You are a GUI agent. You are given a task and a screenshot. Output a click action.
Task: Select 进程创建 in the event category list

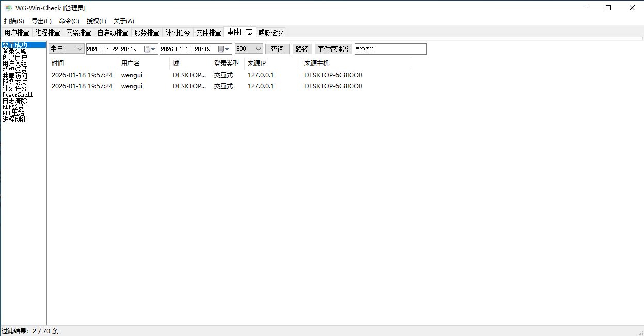pyautogui.click(x=14, y=119)
